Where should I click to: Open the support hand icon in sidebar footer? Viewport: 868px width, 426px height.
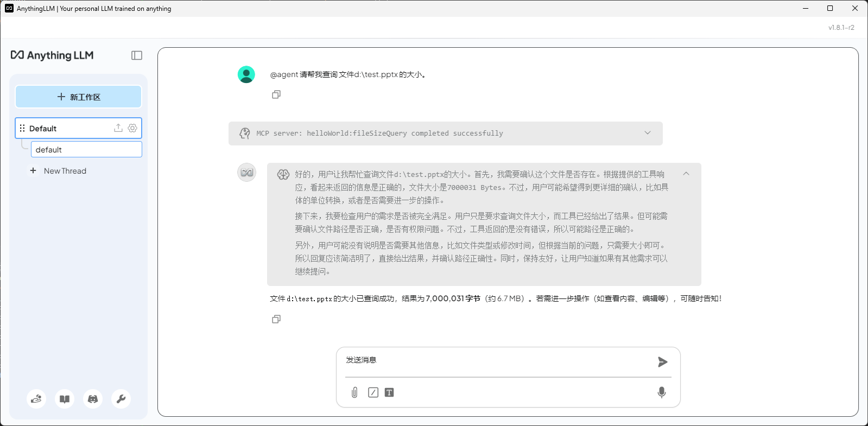pos(36,399)
